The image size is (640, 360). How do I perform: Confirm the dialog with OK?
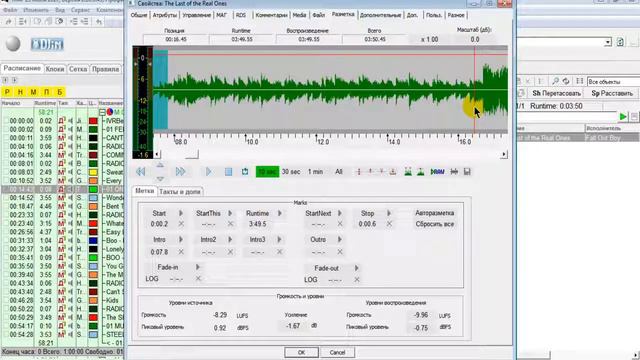click(301, 352)
